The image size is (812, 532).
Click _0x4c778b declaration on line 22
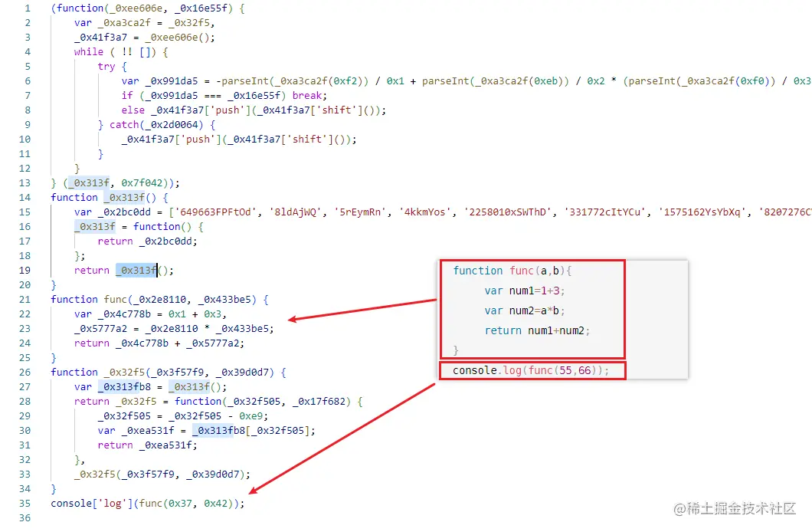click(124, 314)
